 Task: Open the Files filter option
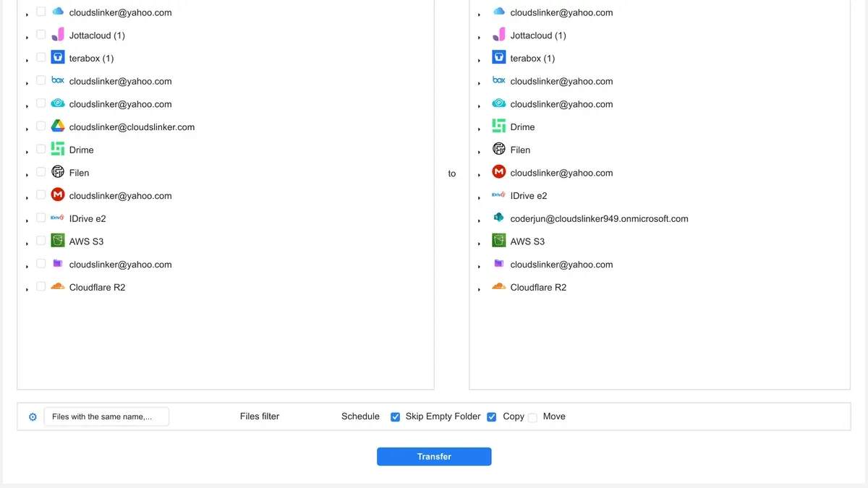260,416
